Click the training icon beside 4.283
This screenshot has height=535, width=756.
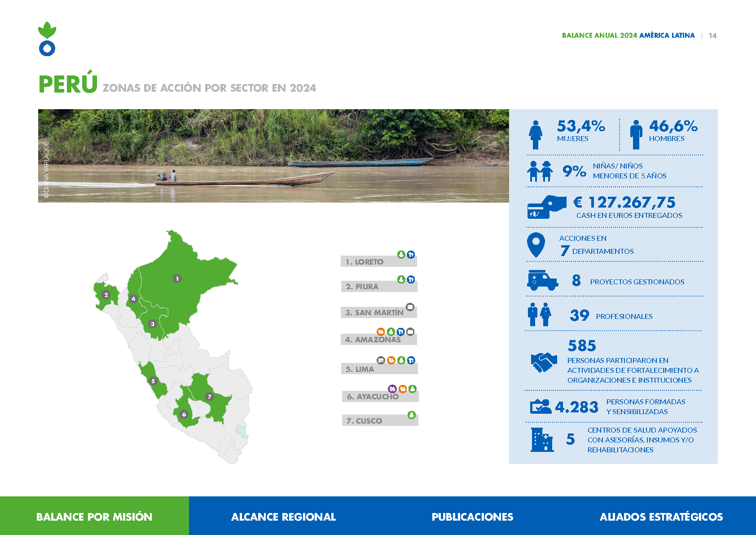click(x=541, y=407)
